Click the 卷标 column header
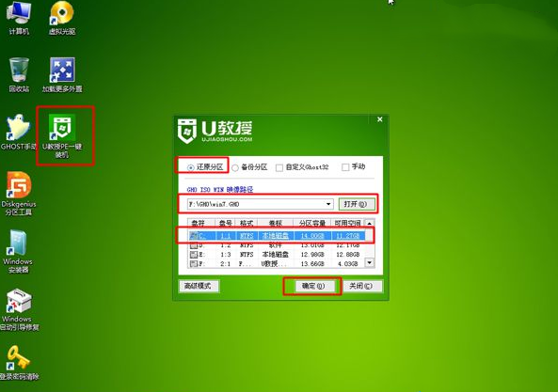 pyautogui.click(x=275, y=223)
